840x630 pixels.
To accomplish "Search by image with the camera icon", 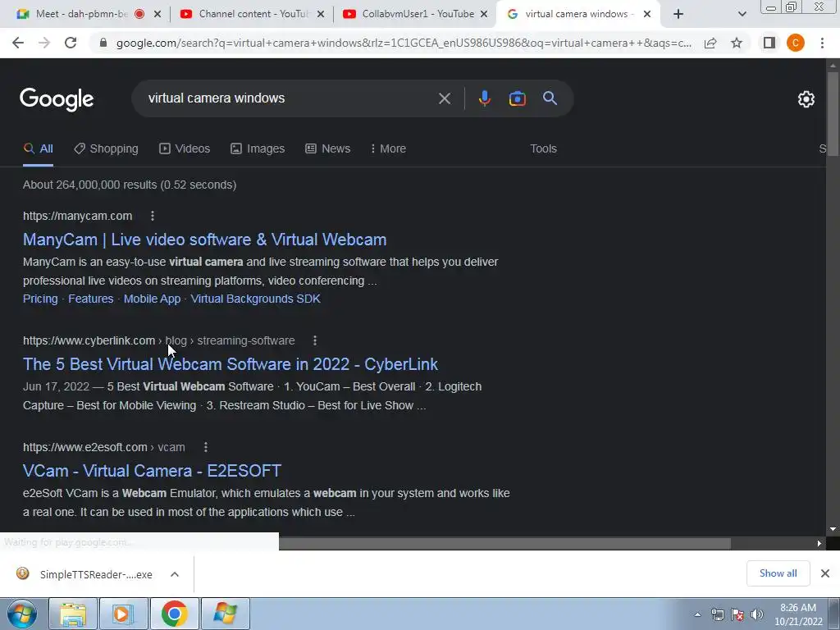I will [x=517, y=98].
